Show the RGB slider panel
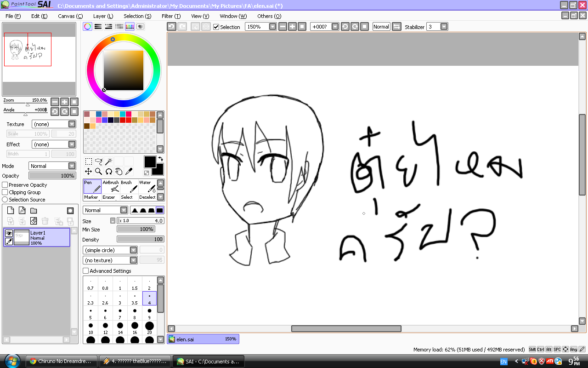The width and height of the screenshot is (588, 368). [98, 27]
